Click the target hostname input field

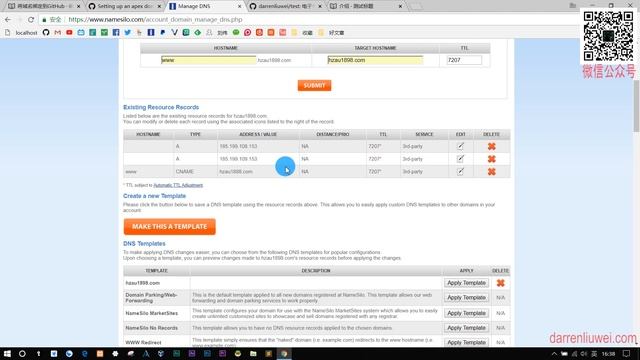(375, 60)
